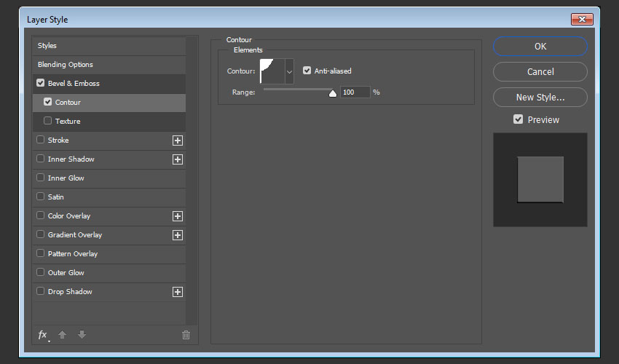Image resolution: width=619 pixels, height=364 pixels.
Task: Add another Stroke with plus icon
Action: (177, 141)
